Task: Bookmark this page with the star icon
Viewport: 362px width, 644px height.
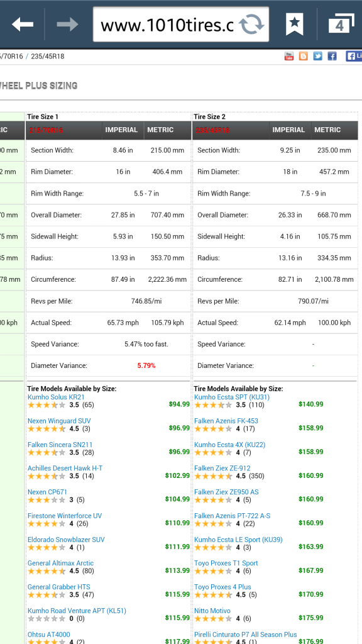Action: coord(294,25)
